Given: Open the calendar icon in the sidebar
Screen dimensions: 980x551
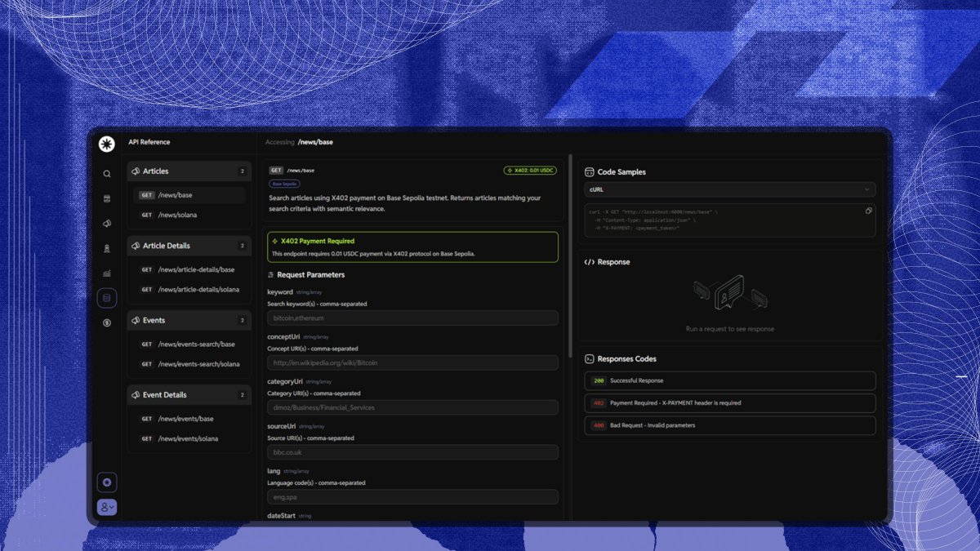Looking at the screenshot, I should tap(107, 198).
